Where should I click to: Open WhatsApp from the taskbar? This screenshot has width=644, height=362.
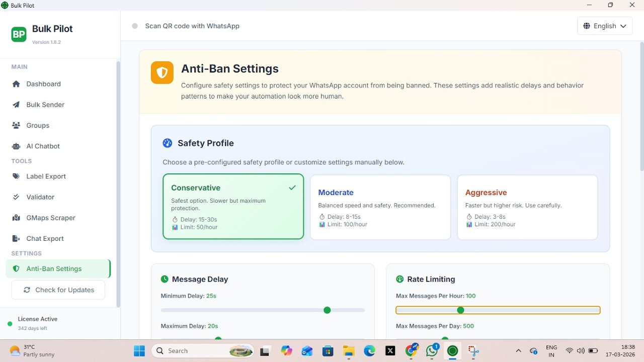[x=432, y=350]
